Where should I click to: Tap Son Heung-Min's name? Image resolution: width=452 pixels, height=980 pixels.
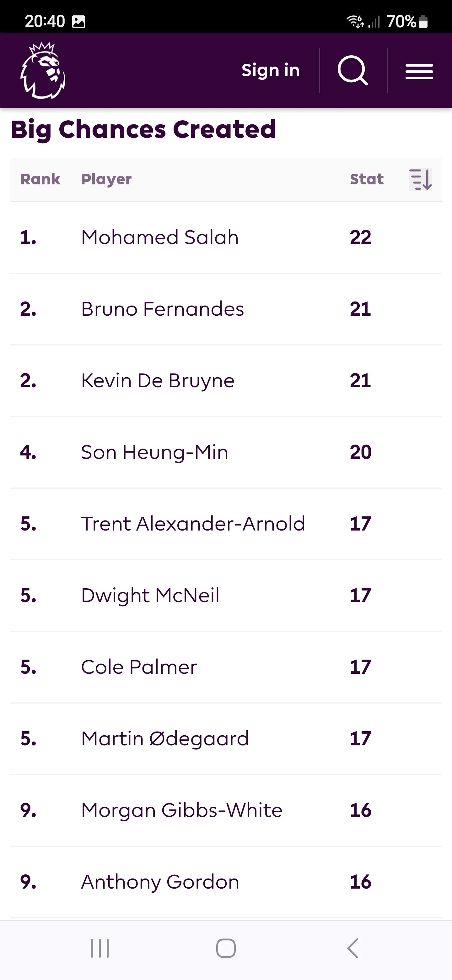coord(154,452)
